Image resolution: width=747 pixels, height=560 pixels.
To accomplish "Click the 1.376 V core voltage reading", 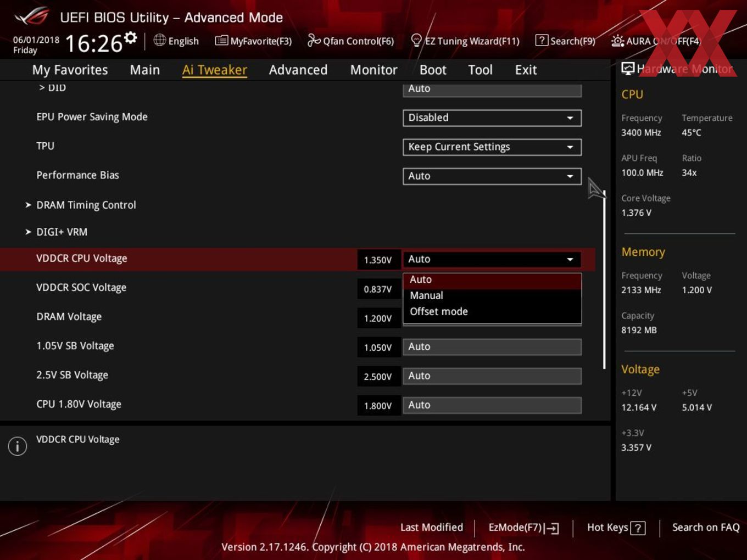I will [x=637, y=212].
